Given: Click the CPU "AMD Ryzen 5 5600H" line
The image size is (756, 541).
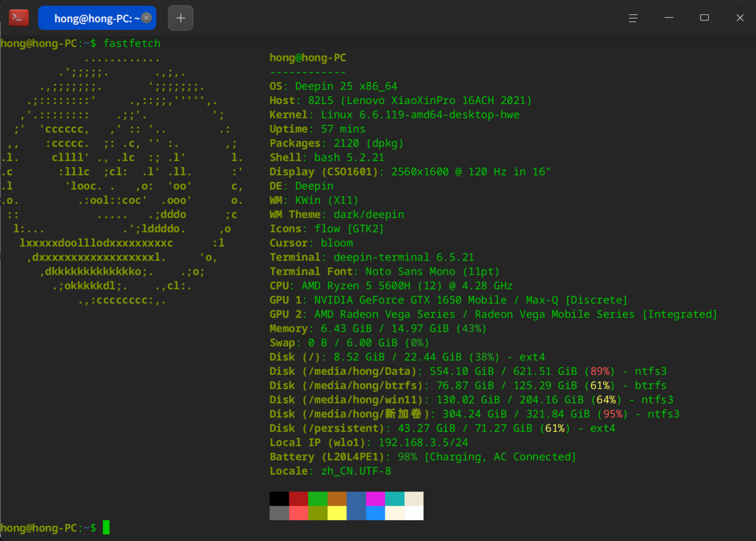Looking at the screenshot, I should (391, 286).
